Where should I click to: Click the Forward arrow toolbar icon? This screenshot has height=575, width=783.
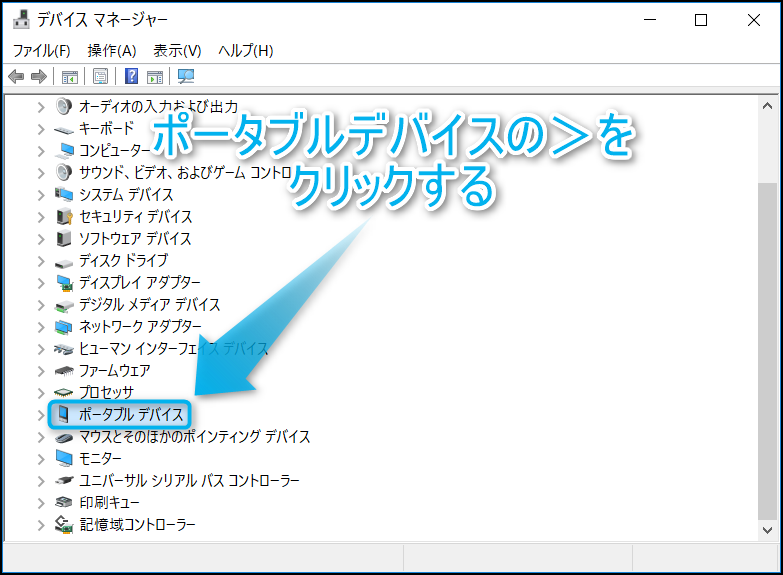(x=39, y=77)
